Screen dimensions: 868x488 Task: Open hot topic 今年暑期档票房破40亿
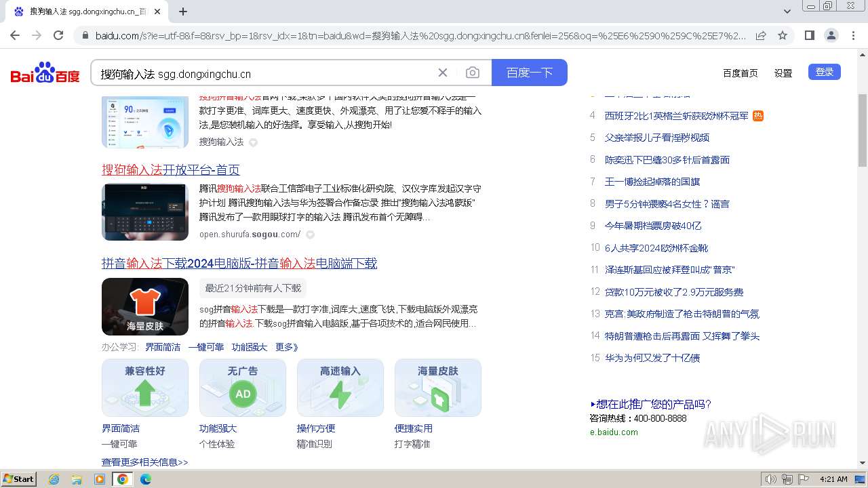[653, 226]
